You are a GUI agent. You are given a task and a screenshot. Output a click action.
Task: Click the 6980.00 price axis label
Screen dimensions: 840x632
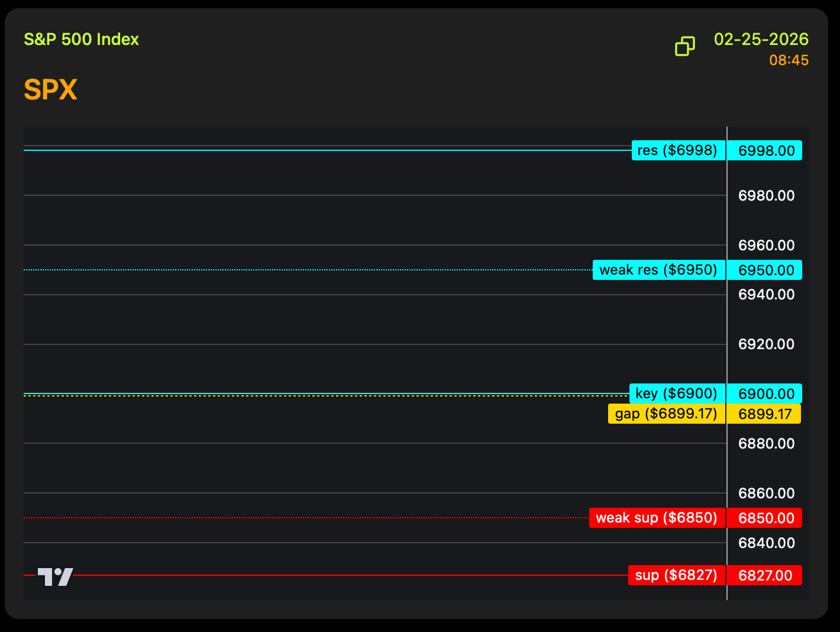(766, 196)
